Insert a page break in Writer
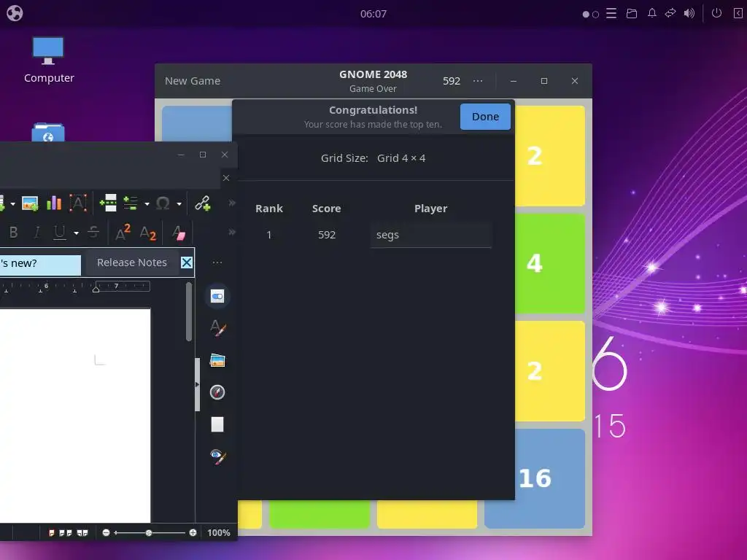 [x=108, y=204]
